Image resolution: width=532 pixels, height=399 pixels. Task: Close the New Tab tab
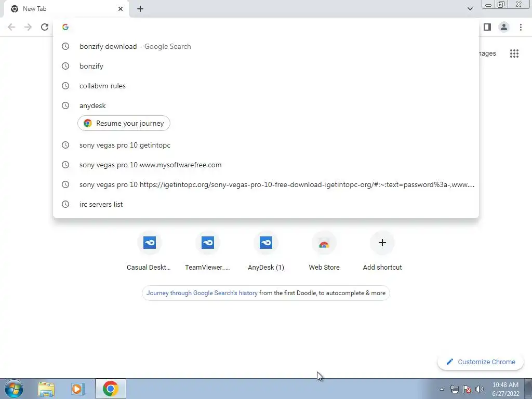121,9
